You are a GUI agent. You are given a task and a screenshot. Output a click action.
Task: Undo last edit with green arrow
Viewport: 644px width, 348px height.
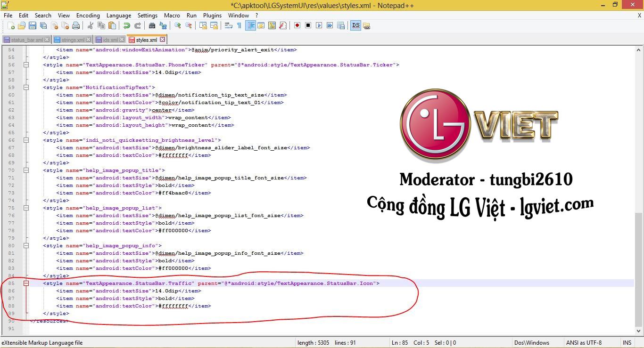[126, 25]
